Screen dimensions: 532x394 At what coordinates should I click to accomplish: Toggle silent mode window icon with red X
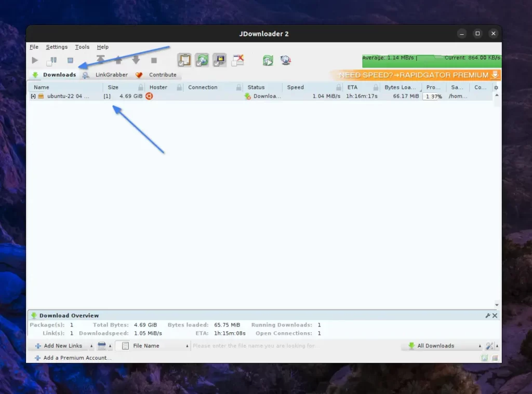point(237,60)
